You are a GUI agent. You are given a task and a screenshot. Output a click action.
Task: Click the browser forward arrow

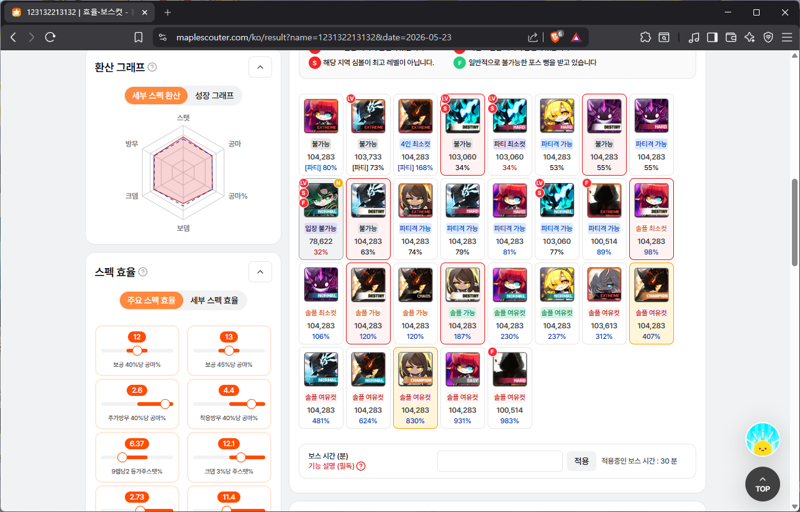coord(32,37)
